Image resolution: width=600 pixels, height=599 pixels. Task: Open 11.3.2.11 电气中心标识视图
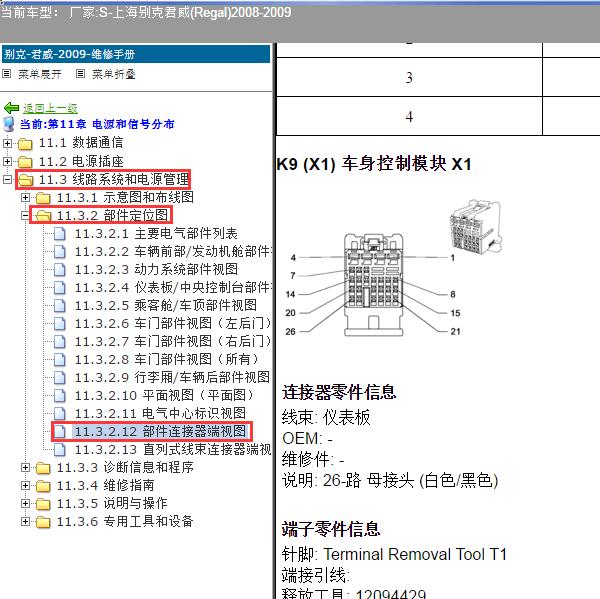pyautogui.click(x=160, y=413)
